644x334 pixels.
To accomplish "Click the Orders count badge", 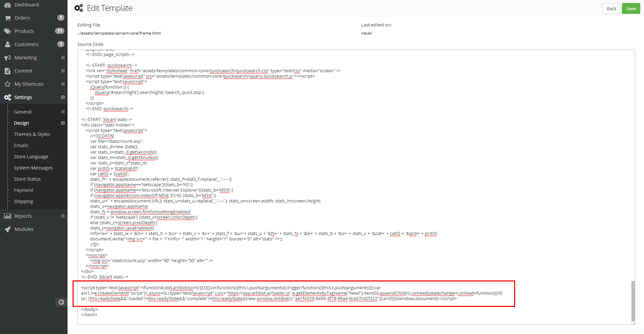I will click(x=61, y=18).
